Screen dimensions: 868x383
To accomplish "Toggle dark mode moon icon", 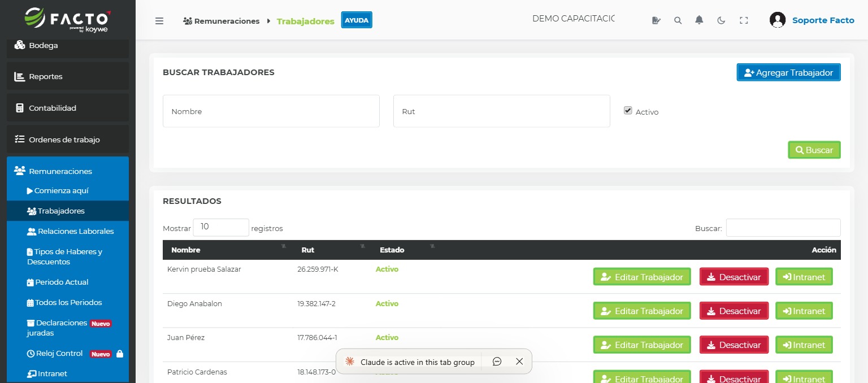I will pos(721,20).
